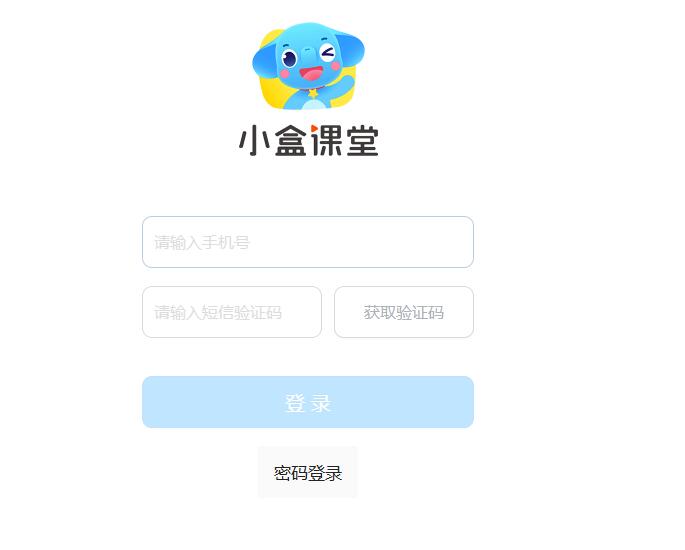Click the blue elephant mascot logo

coord(308,66)
